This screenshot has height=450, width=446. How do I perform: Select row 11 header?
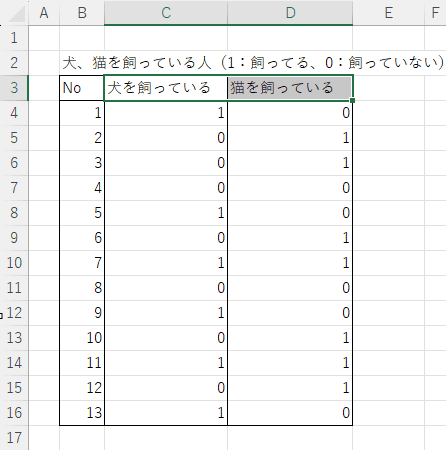coord(14,288)
